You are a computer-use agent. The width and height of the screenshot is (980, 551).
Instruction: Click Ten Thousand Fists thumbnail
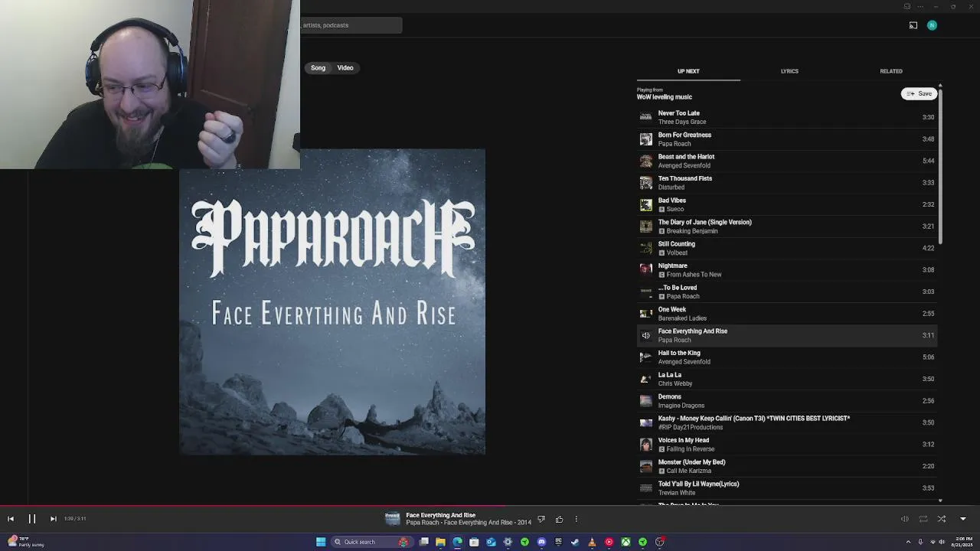pos(646,183)
